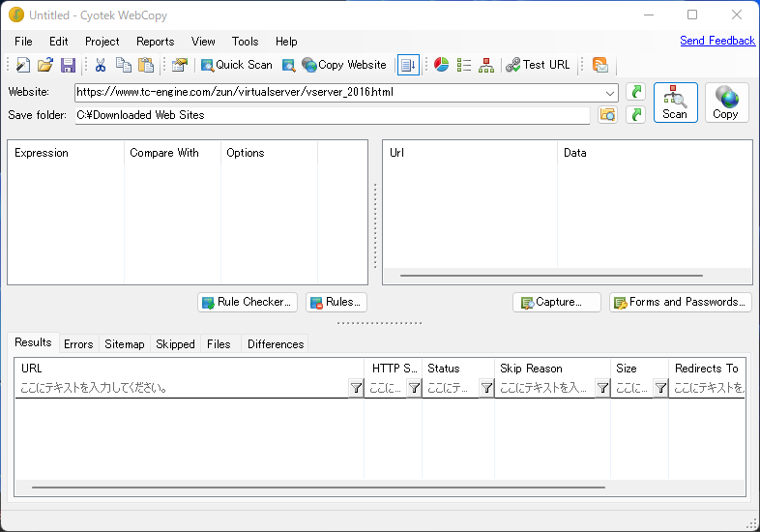
Task: Click the Paste clipboard icon
Action: click(x=146, y=65)
